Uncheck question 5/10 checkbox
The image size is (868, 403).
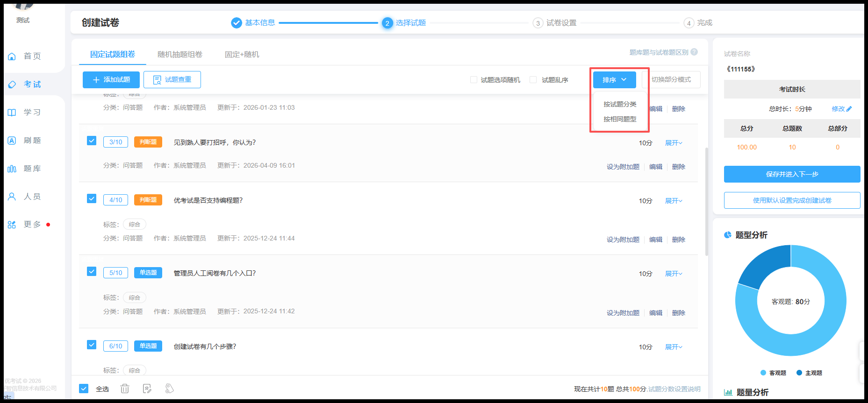[x=92, y=271]
